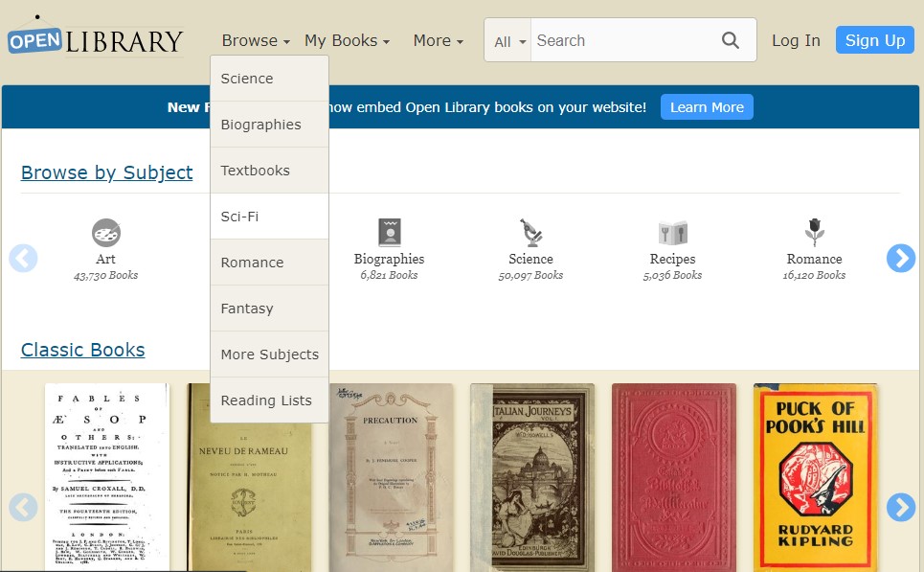The height and width of the screenshot is (572, 924).
Task: Open the Art subject palette icon
Action: click(106, 233)
